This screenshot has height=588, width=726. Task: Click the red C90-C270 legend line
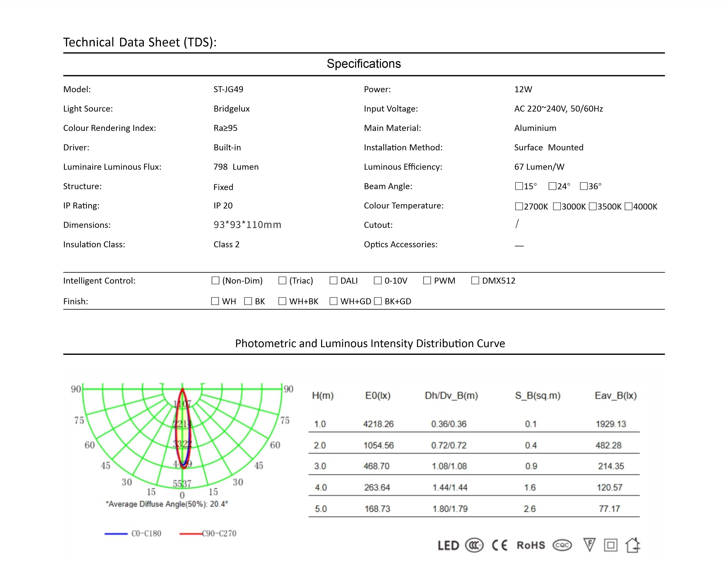pos(191,534)
